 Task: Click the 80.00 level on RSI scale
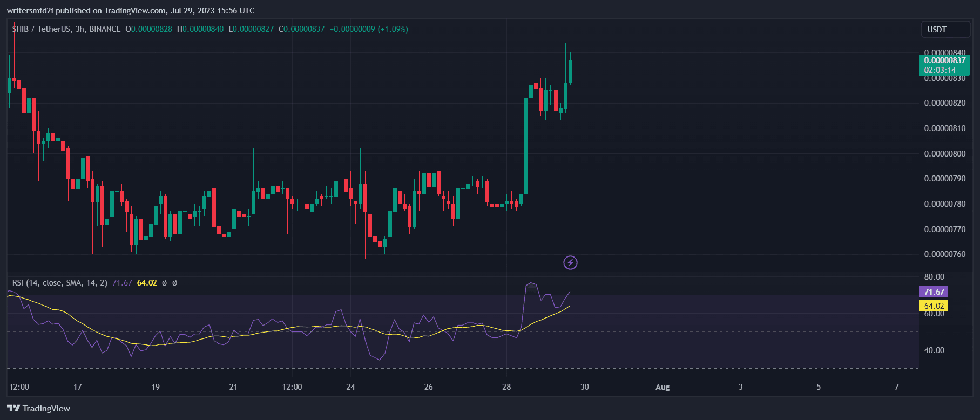coord(934,277)
